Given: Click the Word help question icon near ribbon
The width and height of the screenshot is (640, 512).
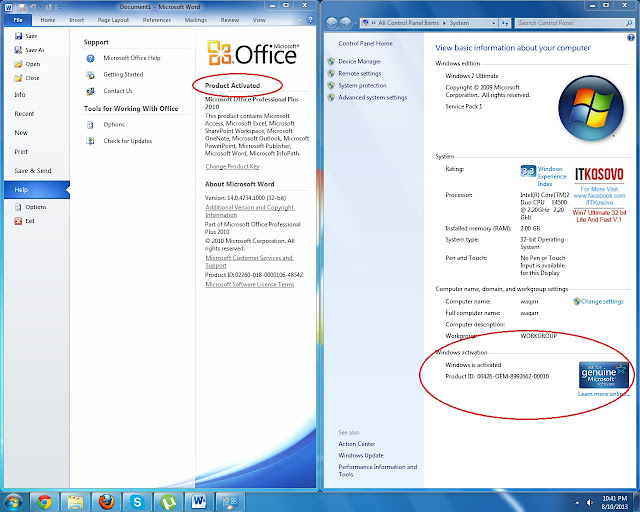Looking at the screenshot, I should [310, 20].
